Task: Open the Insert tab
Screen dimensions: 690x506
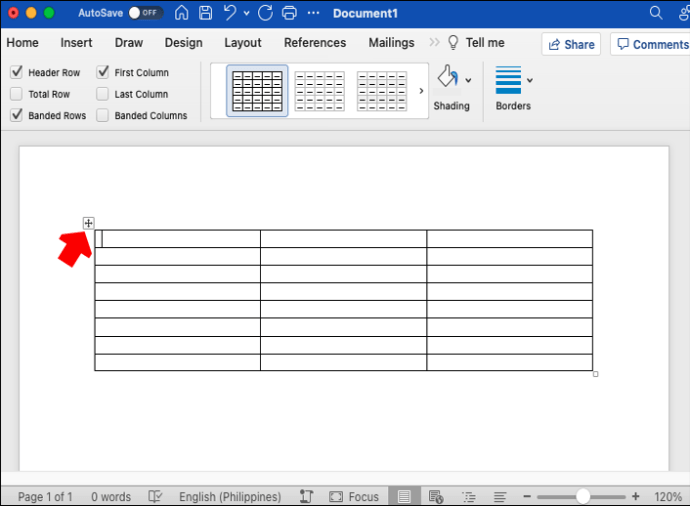Action: click(76, 43)
